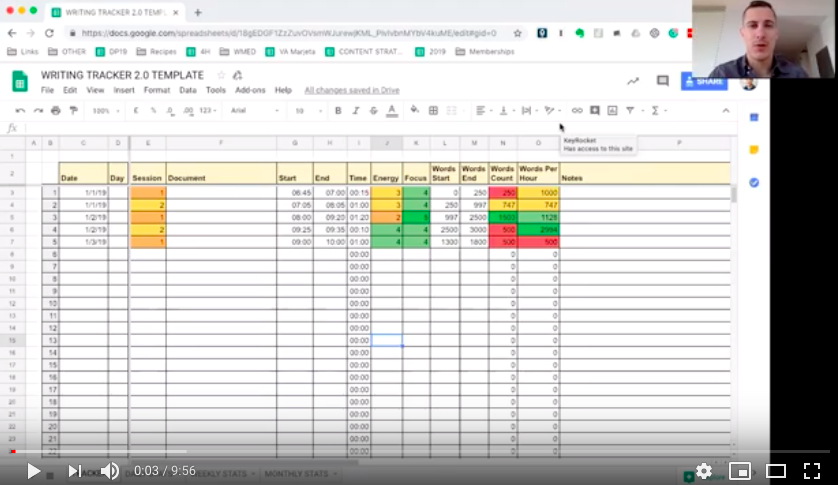Open the activity trend icon near Share

[x=633, y=81]
